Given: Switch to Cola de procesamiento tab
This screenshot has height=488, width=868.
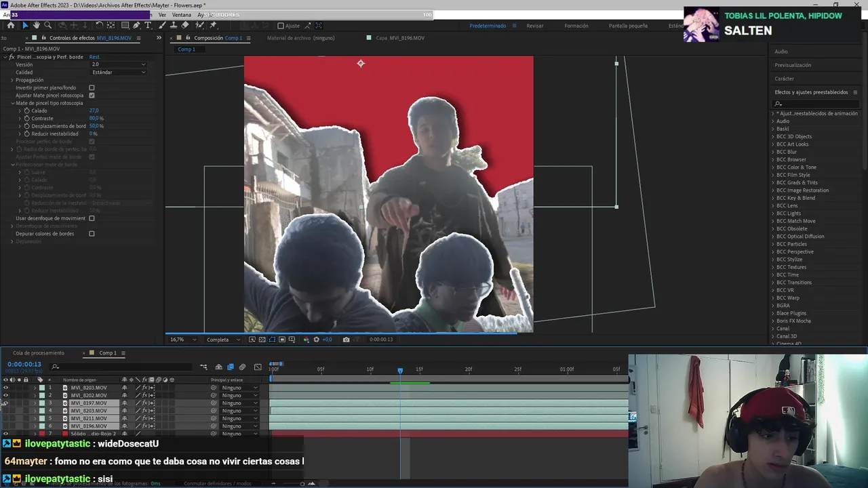Looking at the screenshot, I should 39,353.
